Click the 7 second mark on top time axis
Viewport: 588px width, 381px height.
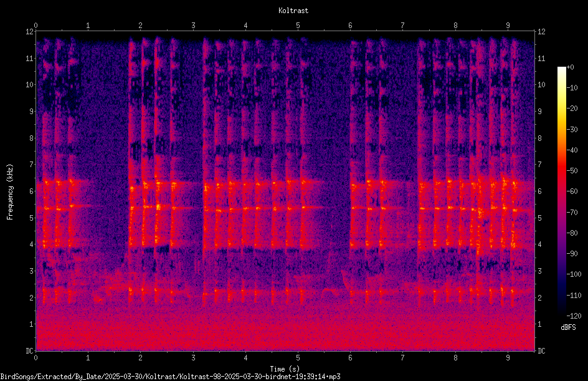pos(403,26)
